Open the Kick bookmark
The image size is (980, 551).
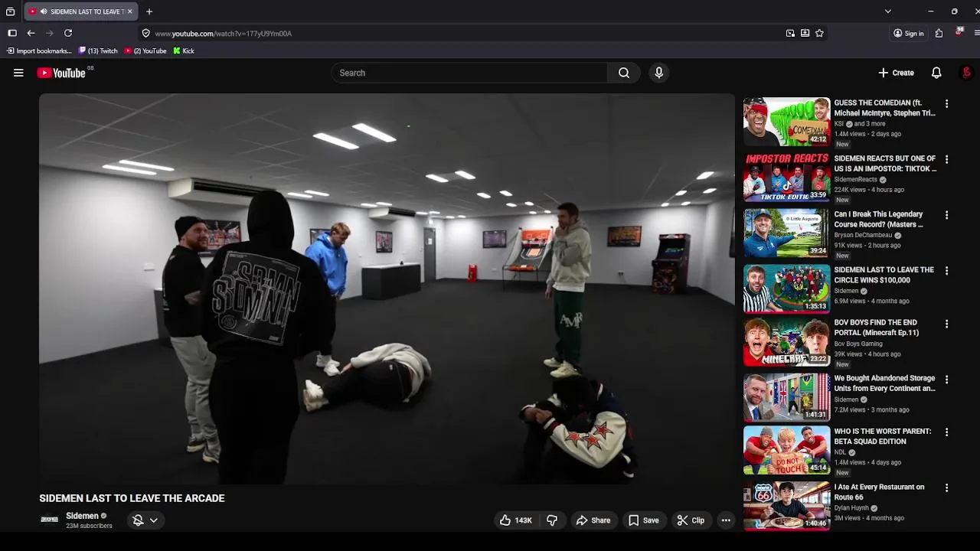pyautogui.click(x=184, y=51)
